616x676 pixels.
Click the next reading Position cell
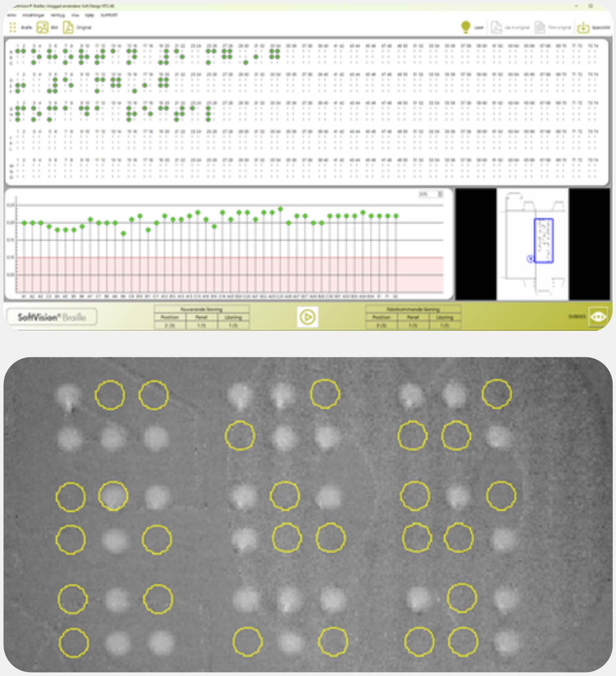click(x=381, y=325)
